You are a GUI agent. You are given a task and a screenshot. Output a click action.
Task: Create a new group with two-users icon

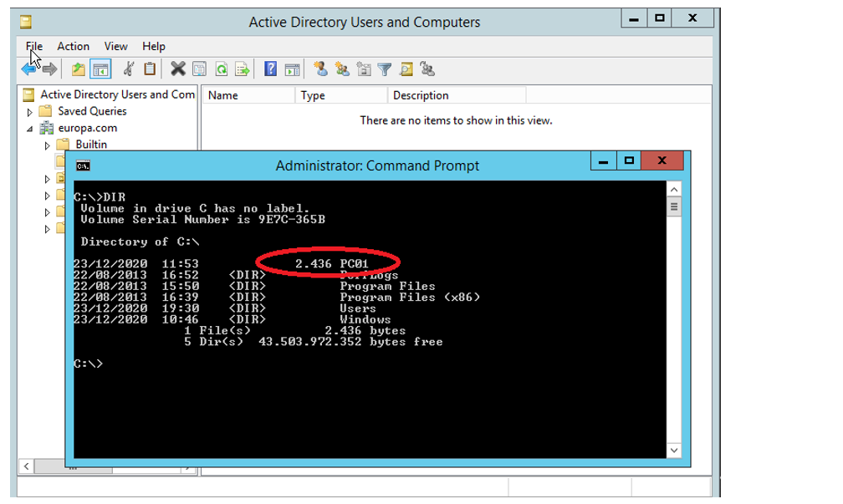(x=342, y=69)
